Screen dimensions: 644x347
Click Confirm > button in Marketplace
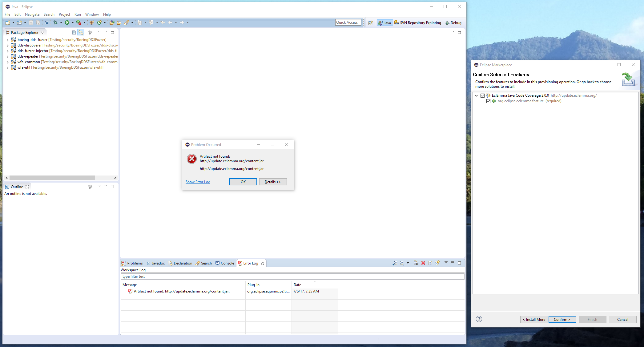(x=562, y=320)
